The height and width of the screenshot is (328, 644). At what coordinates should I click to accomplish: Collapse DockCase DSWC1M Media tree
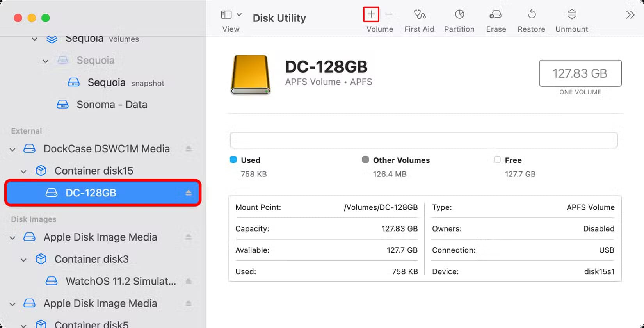[13, 149]
